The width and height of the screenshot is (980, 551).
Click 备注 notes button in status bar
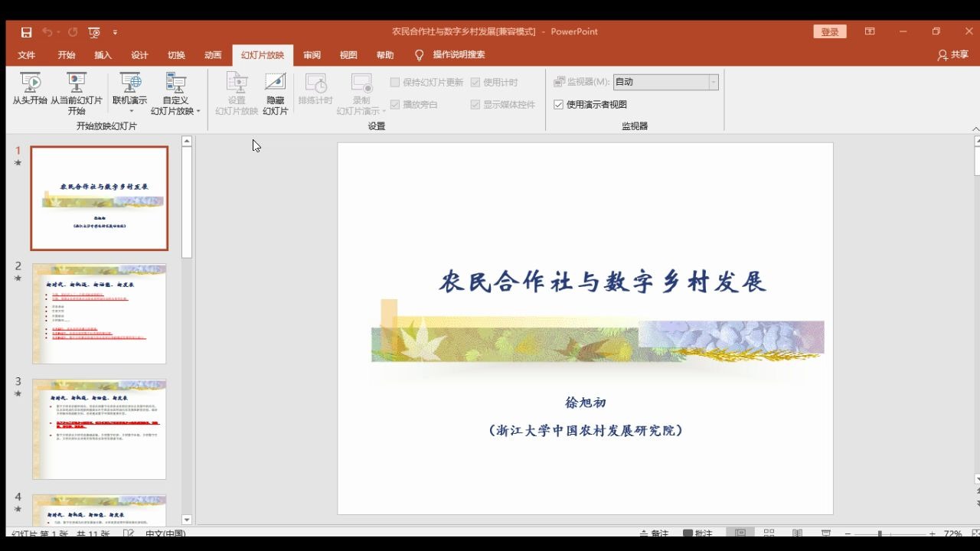click(x=653, y=533)
